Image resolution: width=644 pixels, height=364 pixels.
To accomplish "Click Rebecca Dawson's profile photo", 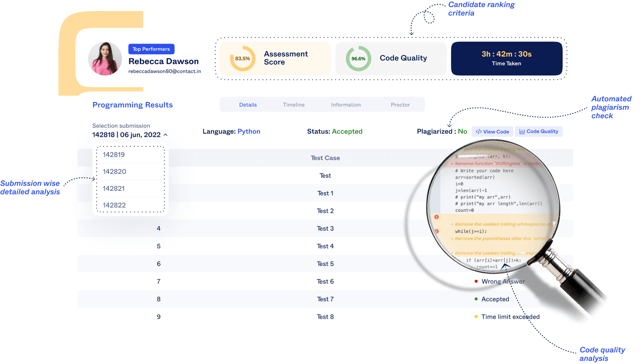I will (105, 58).
